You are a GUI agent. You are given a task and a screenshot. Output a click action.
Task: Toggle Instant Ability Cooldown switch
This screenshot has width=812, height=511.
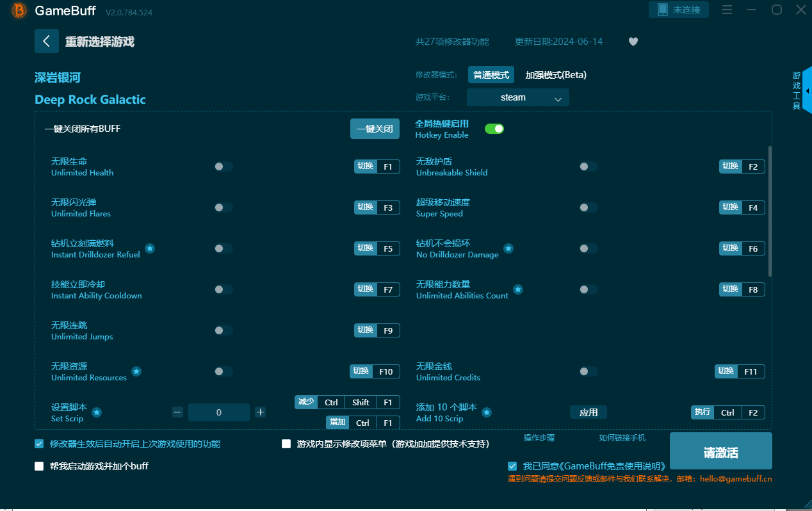click(223, 289)
